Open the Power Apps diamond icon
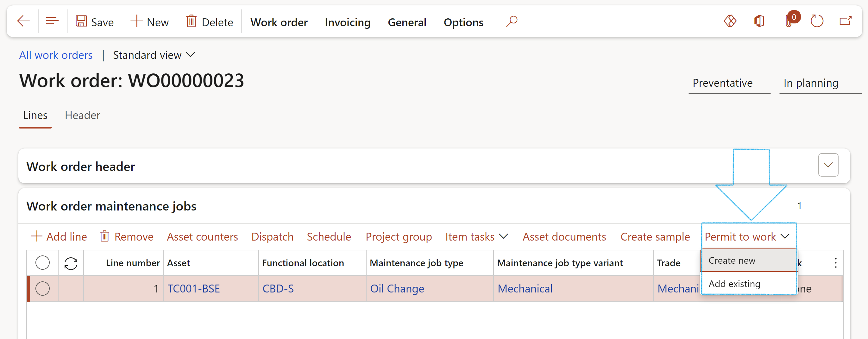 tap(730, 22)
